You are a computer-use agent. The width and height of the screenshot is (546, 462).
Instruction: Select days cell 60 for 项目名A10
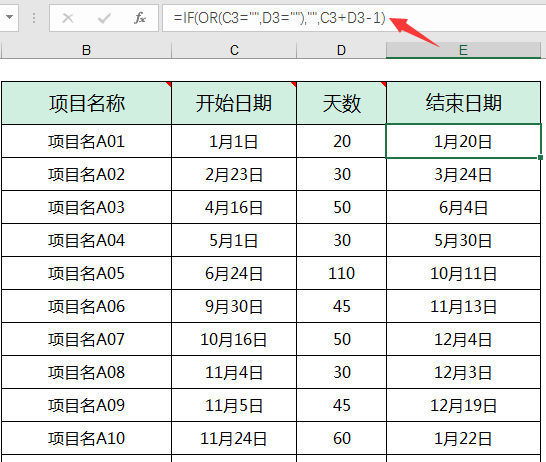[x=341, y=438]
